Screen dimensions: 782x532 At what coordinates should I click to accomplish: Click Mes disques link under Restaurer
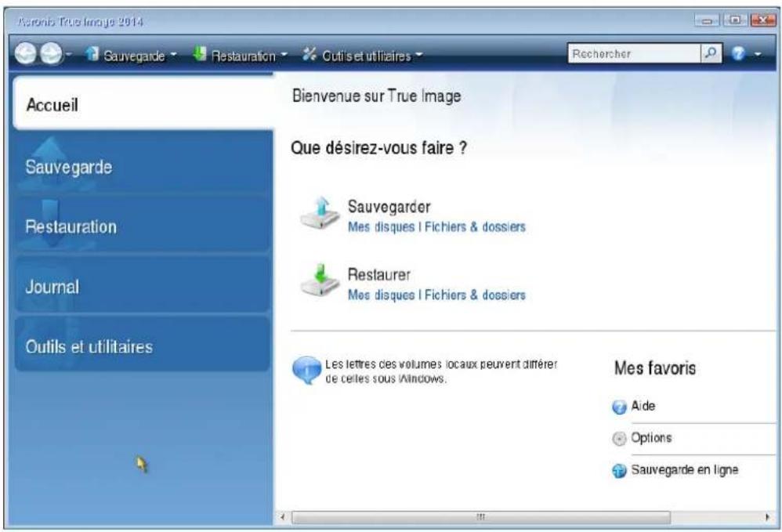pyautogui.click(x=382, y=295)
